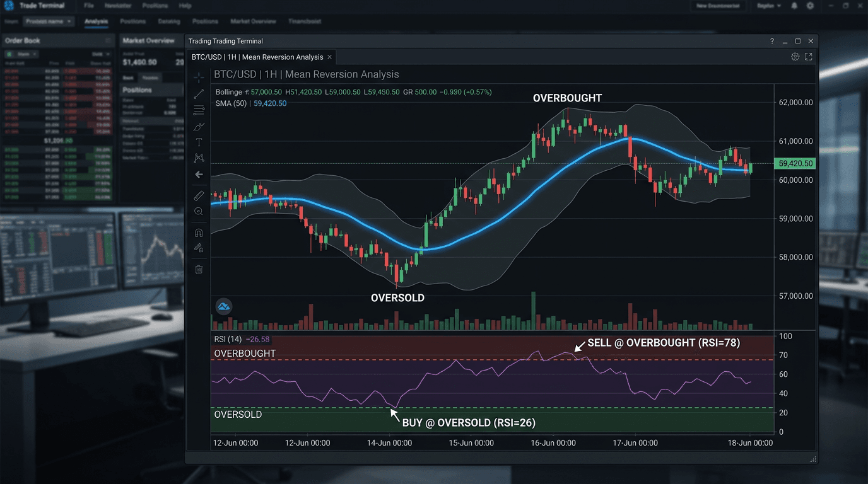Image resolution: width=868 pixels, height=484 pixels.
Task: Clear drawings using the trash icon
Action: pos(199,269)
